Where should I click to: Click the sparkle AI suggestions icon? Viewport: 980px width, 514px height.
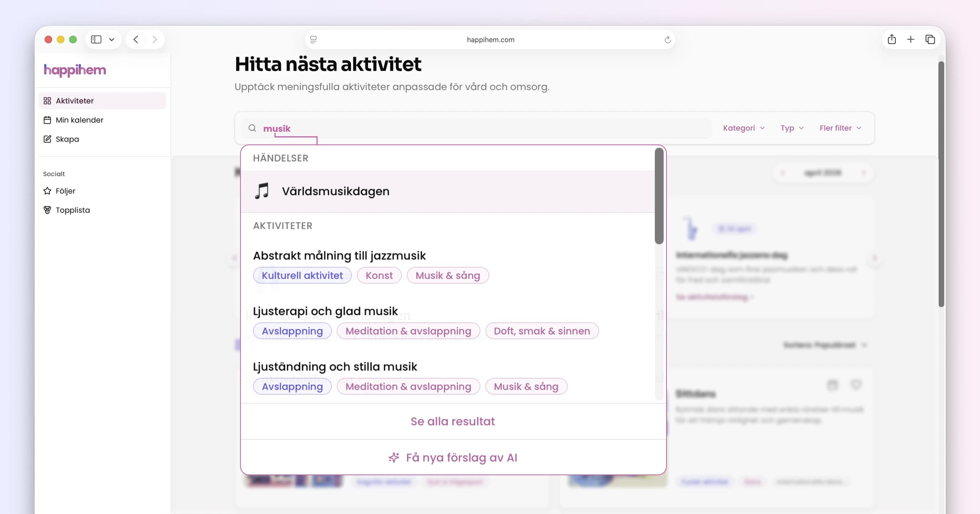(x=394, y=457)
